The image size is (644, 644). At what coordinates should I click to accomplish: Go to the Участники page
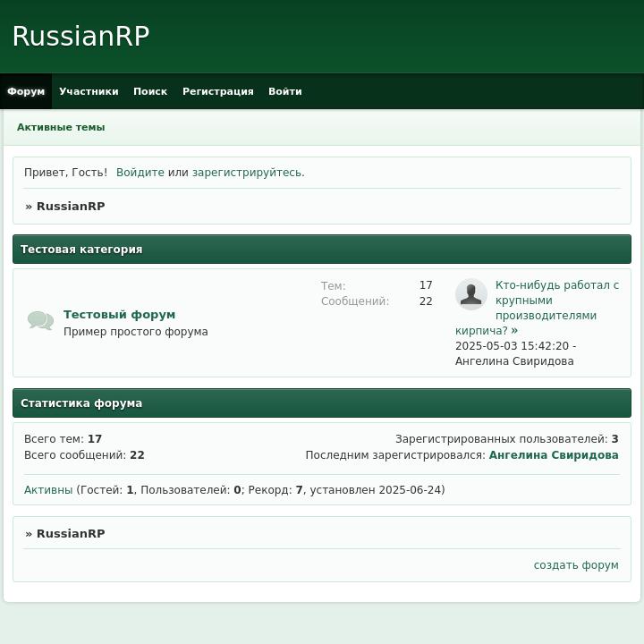point(89,91)
